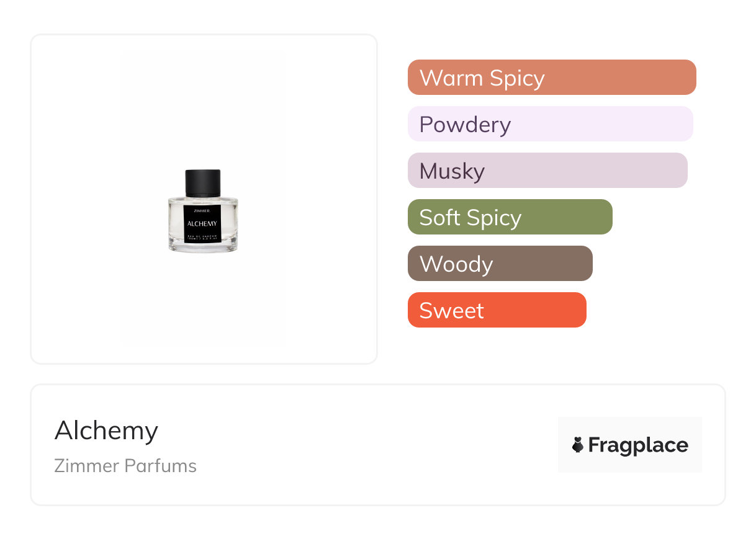Choose the Musky accord bar
756x536 pixels.
[x=547, y=171]
